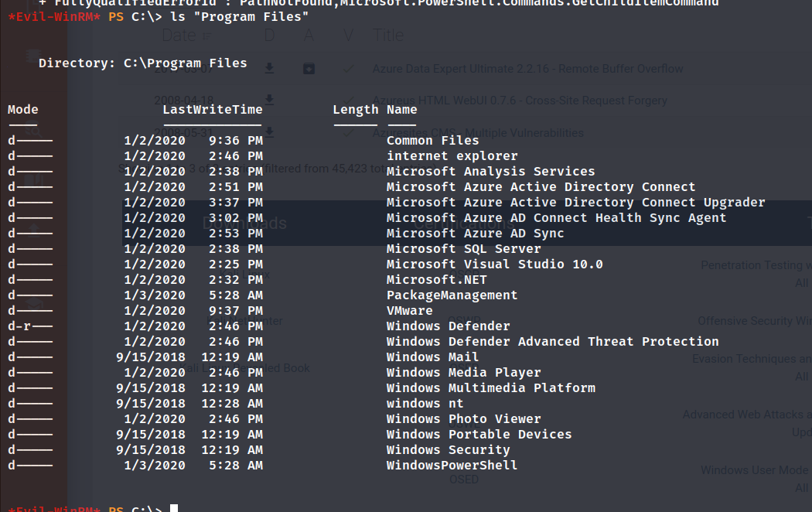Viewport: 812px width, 512px height.
Task: Click the Directory: C:\Program Files line
Action: point(142,63)
